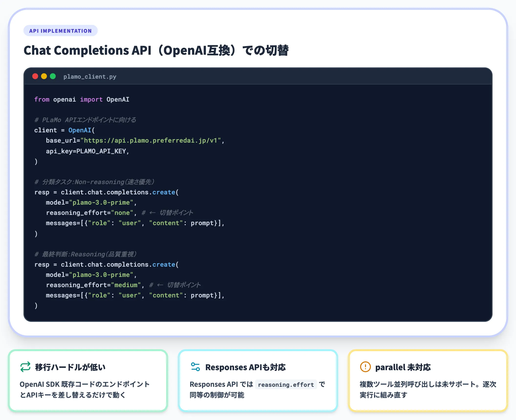
Task: Click the green window dot
Action: pyautogui.click(x=53, y=76)
